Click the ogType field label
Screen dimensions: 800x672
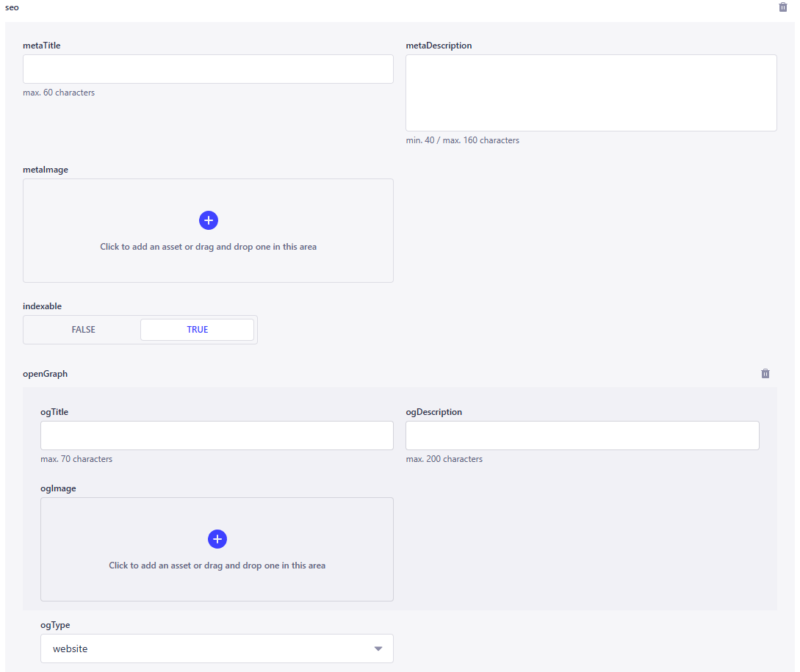tap(55, 625)
